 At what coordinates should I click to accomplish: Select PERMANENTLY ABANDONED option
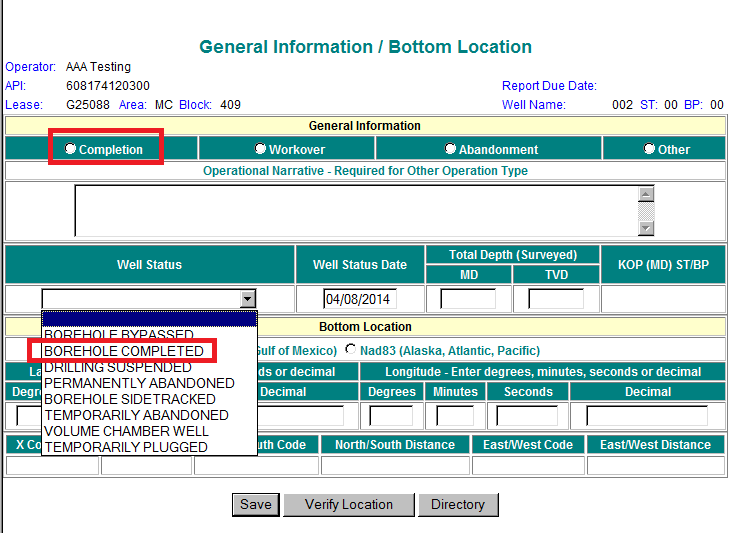tap(139, 383)
